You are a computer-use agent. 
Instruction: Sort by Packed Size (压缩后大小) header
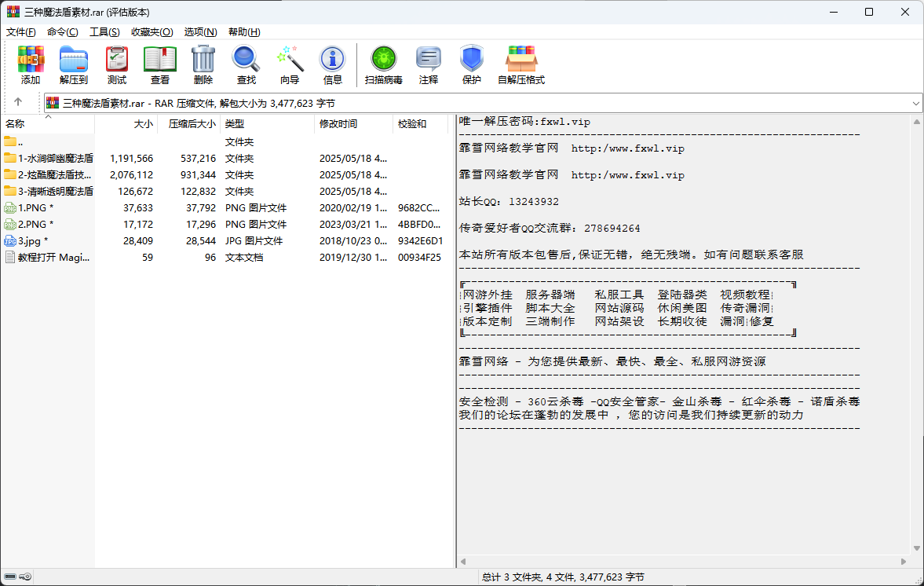pos(189,124)
